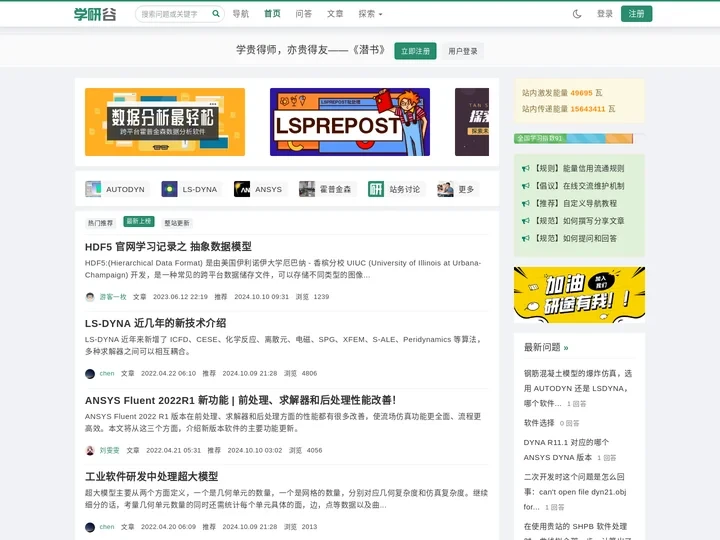This screenshot has width=720, height=540.
Task: Expand the 探索 dropdown menu
Action: [x=370, y=14]
